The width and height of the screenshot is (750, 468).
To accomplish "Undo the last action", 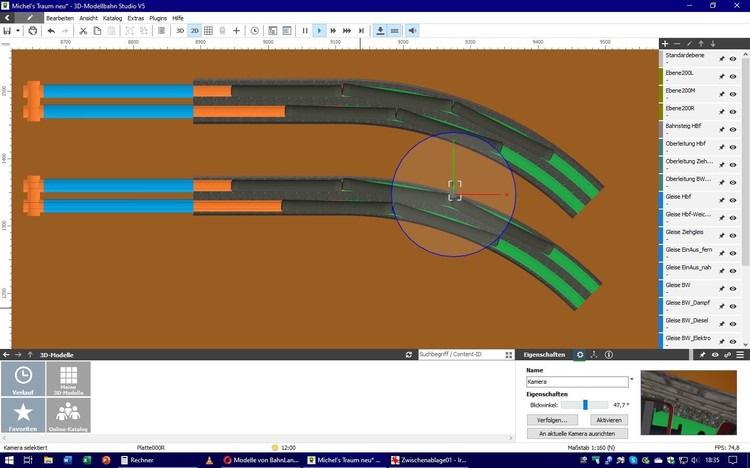I will pyautogui.click(x=51, y=31).
